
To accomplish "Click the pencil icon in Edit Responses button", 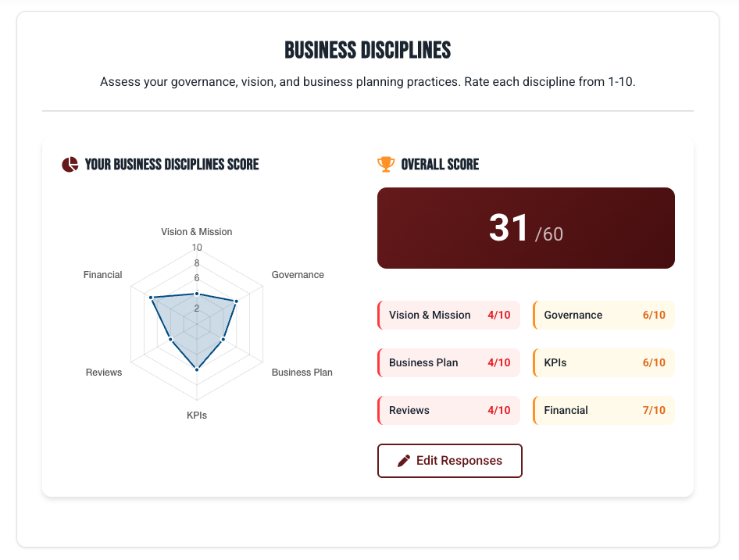I will pyautogui.click(x=405, y=460).
